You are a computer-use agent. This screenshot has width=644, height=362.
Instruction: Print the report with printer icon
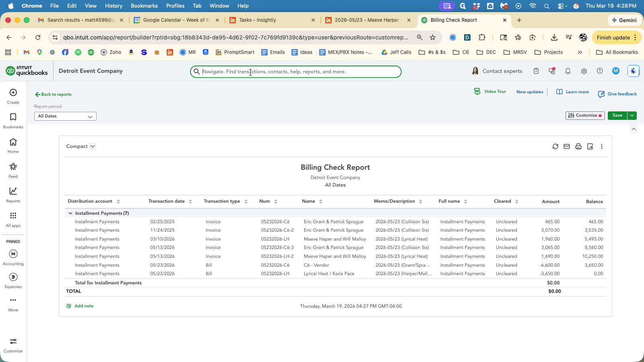coord(578,146)
